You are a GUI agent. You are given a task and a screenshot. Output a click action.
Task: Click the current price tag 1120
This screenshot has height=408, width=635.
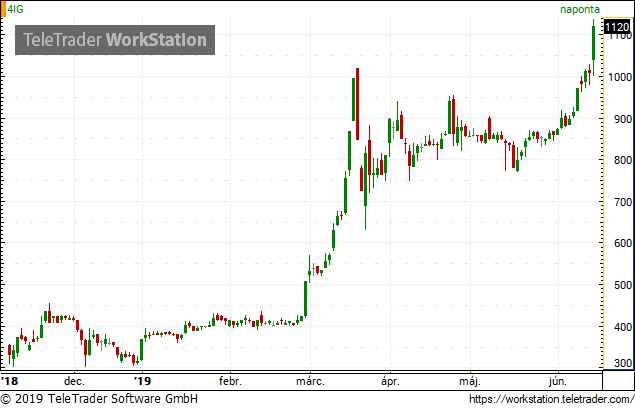point(617,27)
